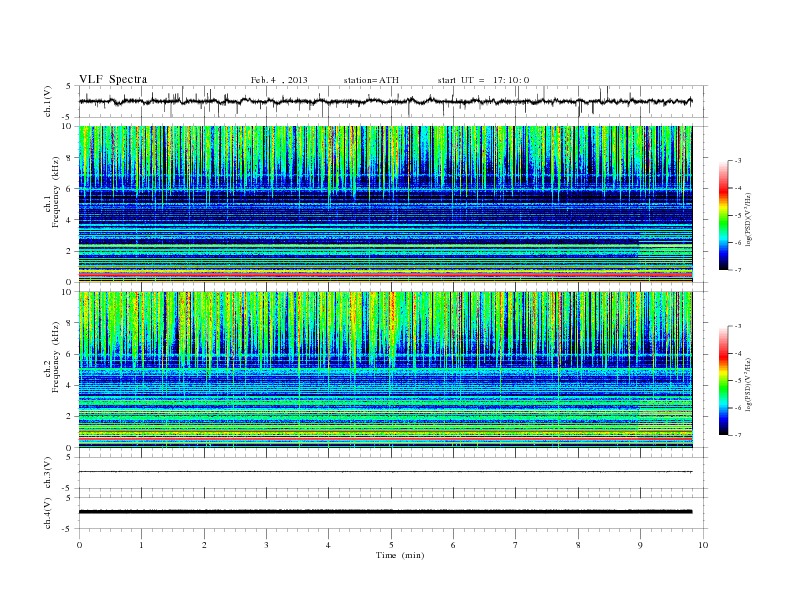Click the "-3" tick on ch.2 colorbar
Viewport: 792px width, 612px height.
pos(738,326)
